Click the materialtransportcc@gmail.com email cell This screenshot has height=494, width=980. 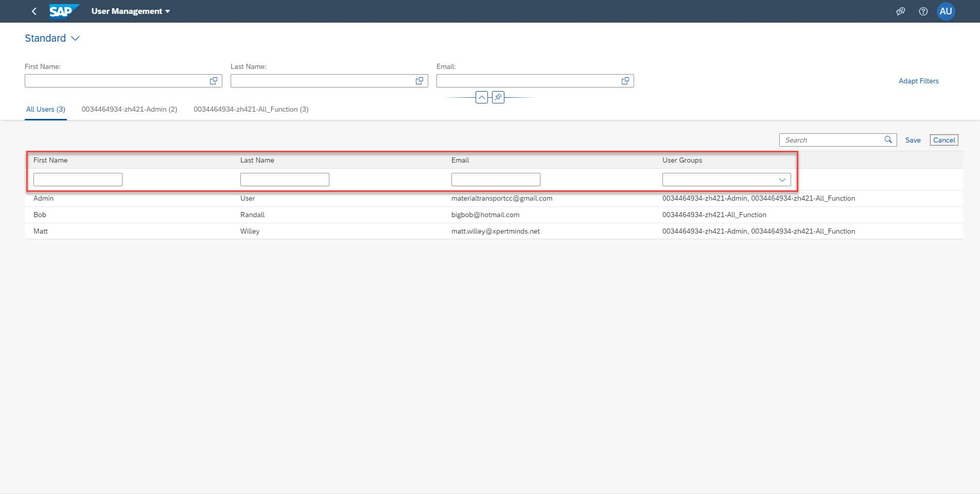pyautogui.click(x=502, y=198)
